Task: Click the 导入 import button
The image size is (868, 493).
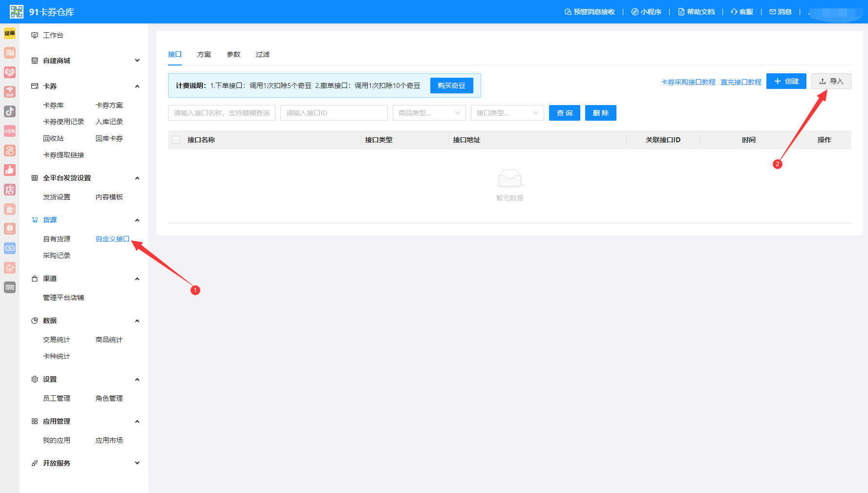Action: click(831, 81)
